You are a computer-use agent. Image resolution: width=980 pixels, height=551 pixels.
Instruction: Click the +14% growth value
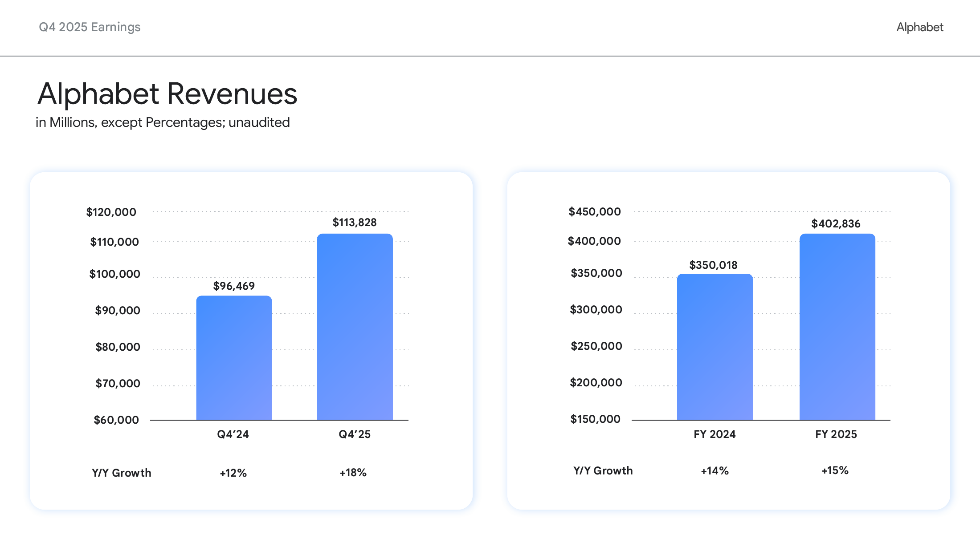[715, 470]
